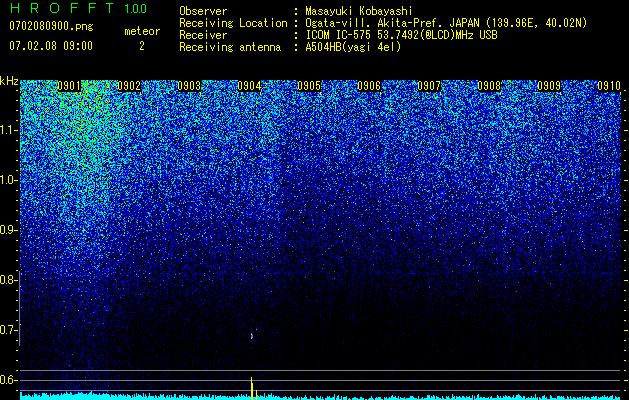Click the 0903 time marker

[x=189, y=86]
